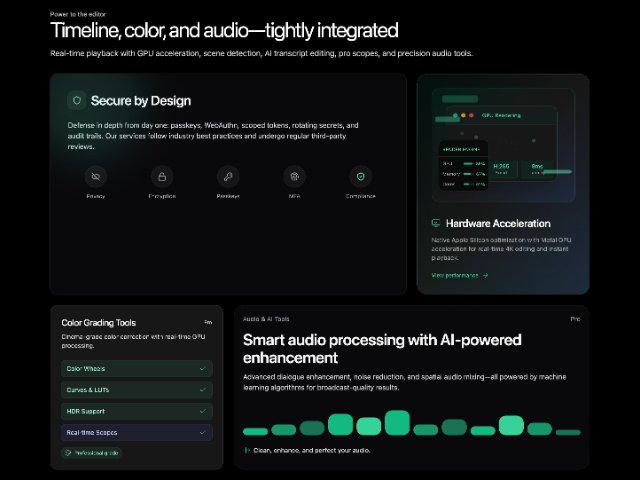Viewport: 640px width, 480px height.
Task: Click the 'Defense in depth' description paragraph
Action: [x=213, y=136]
